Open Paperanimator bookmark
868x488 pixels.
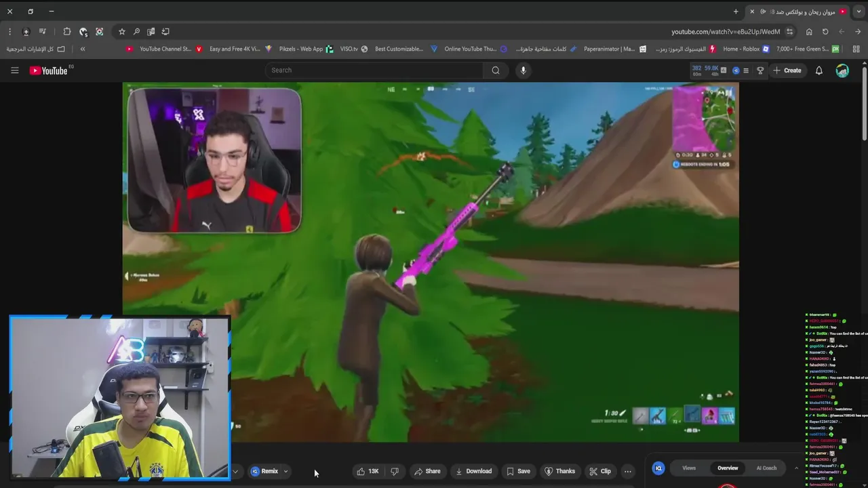pos(615,49)
